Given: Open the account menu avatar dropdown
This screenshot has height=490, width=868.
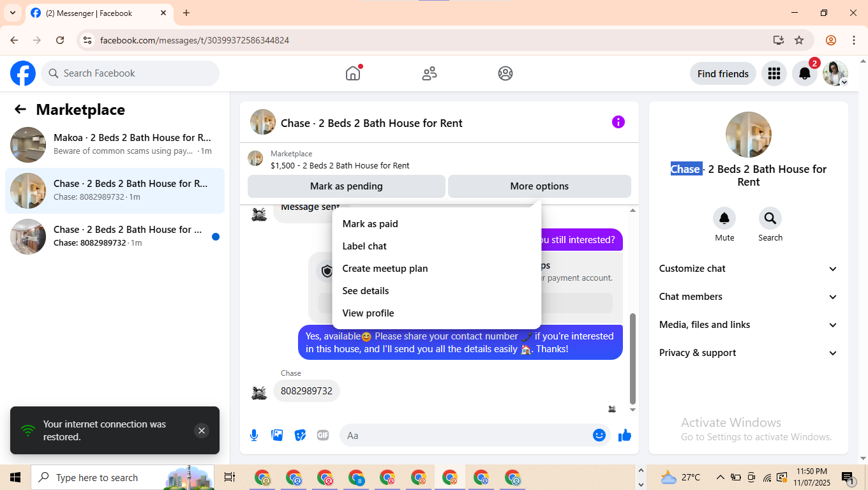Looking at the screenshot, I should (x=835, y=73).
